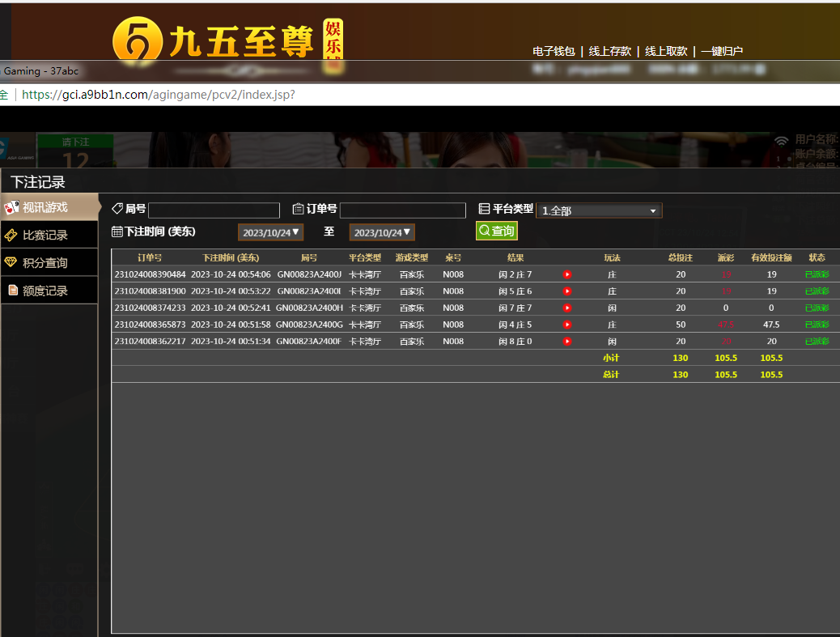Screen dimensions: 840x637
Task: Click the 总投注 column header
Action: click(x=681, y=257)
